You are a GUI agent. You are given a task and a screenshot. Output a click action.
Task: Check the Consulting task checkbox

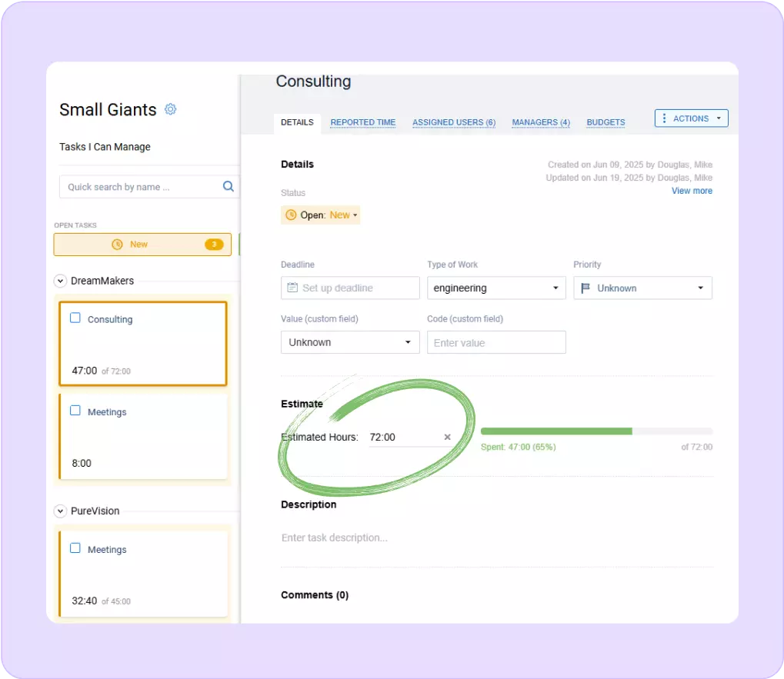(x=75, y=318)
